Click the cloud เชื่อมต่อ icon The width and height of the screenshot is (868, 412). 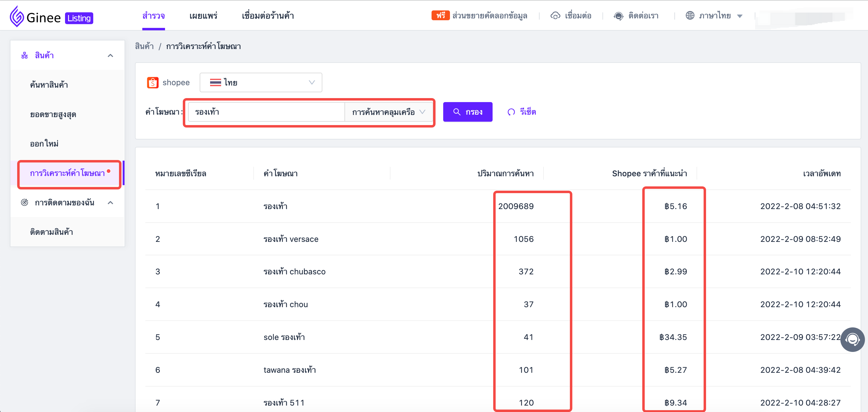pos(555,16)
